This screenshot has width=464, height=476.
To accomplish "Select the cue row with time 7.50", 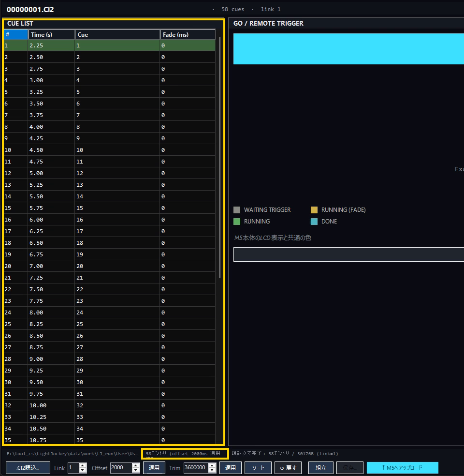I will (110, 289).
